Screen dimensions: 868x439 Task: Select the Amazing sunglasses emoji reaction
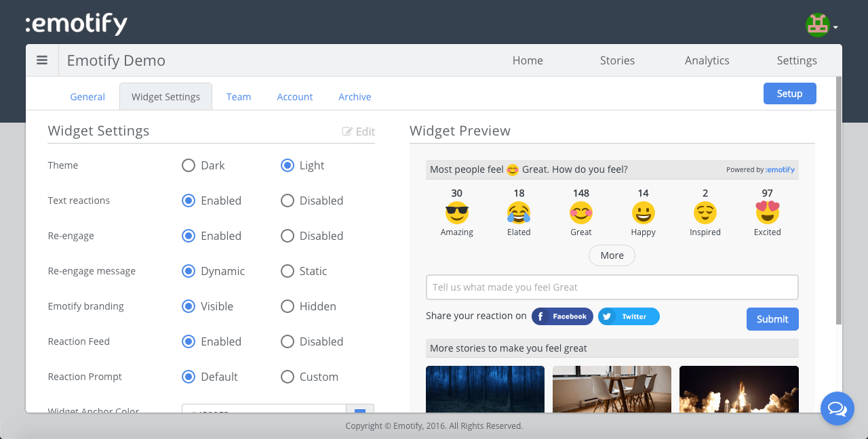(x=456, y=213)
